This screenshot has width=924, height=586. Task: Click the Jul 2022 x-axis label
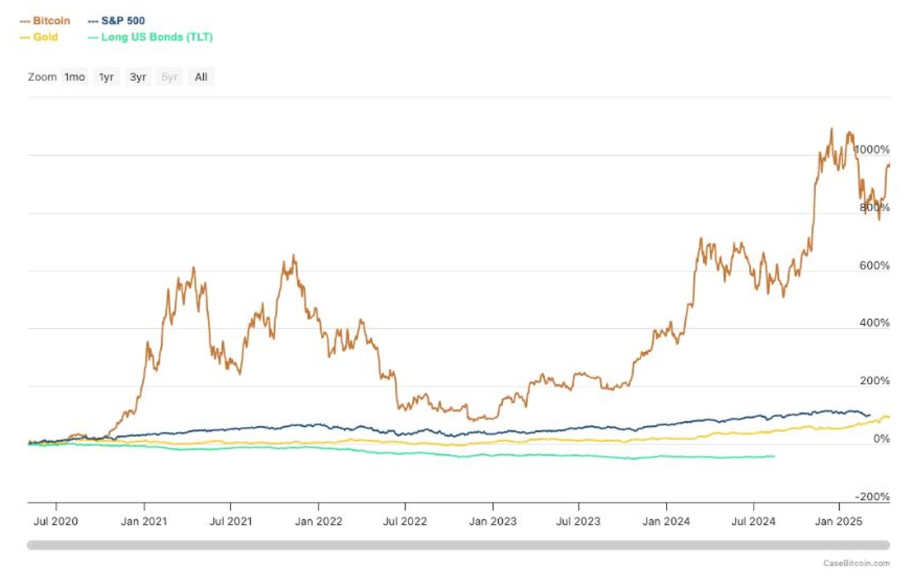(405, 521)
